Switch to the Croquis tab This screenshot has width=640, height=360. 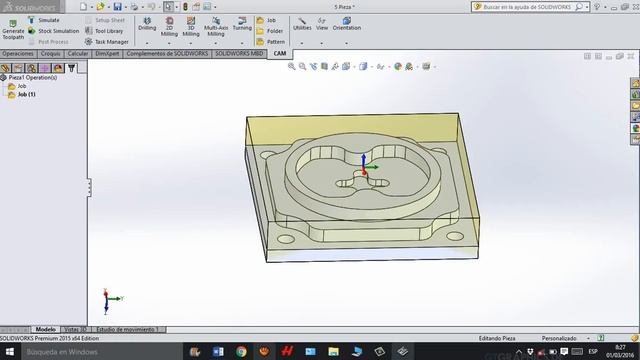tap(51, 53)
